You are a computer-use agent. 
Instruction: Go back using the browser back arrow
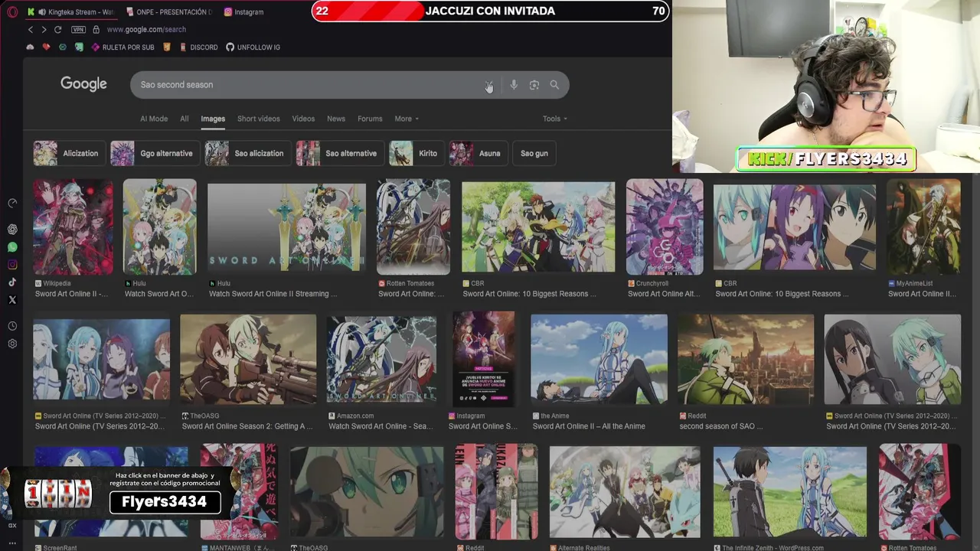coord(31,29)
